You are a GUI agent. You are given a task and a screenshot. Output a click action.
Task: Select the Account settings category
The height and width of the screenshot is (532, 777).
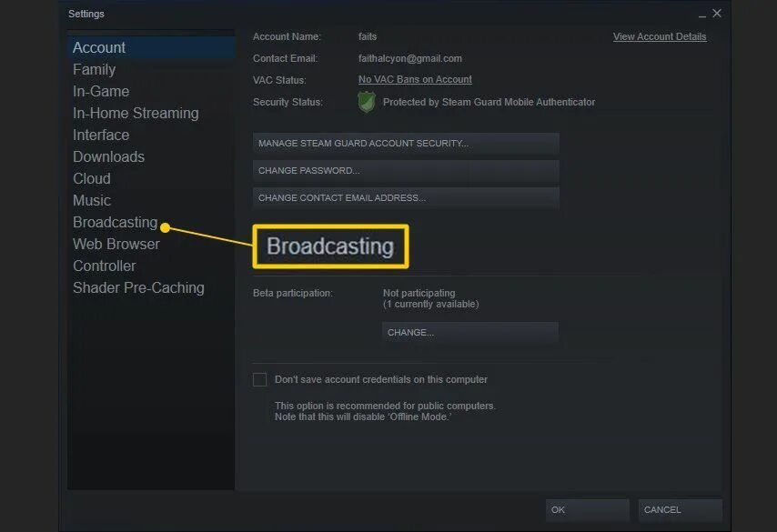[151, 47]
